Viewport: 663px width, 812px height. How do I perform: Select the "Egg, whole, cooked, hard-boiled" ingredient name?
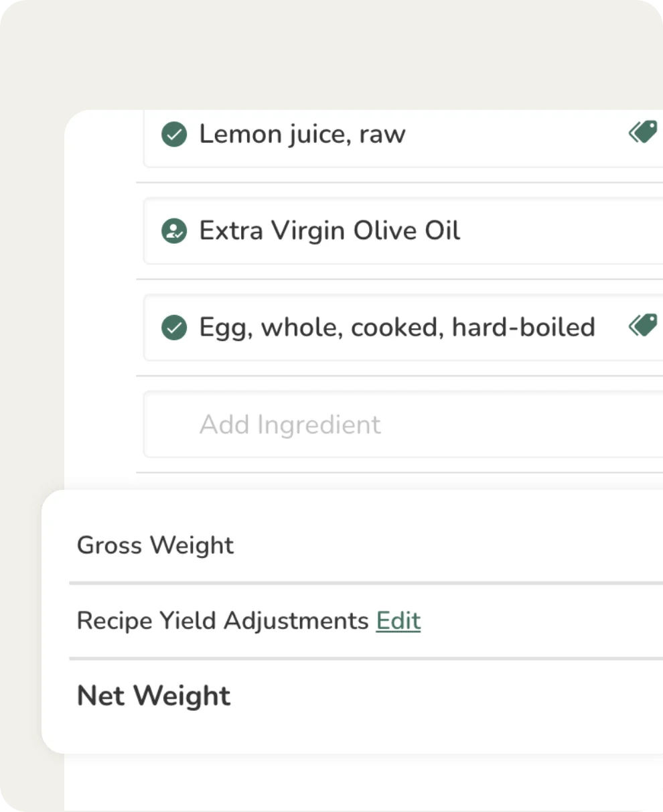(397, 328)
